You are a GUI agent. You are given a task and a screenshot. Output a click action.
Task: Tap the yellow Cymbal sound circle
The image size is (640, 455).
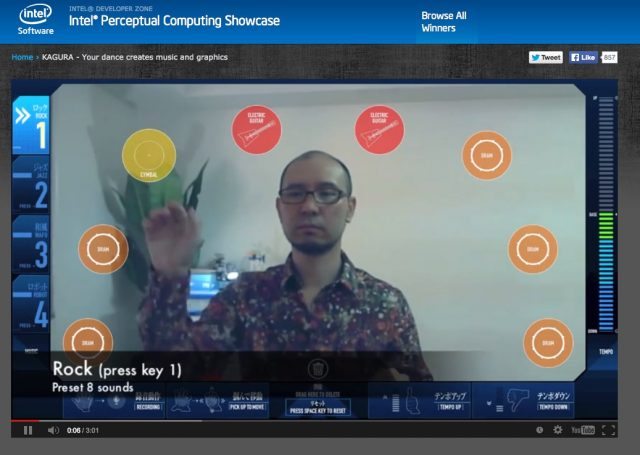click(x=149, y=155)
